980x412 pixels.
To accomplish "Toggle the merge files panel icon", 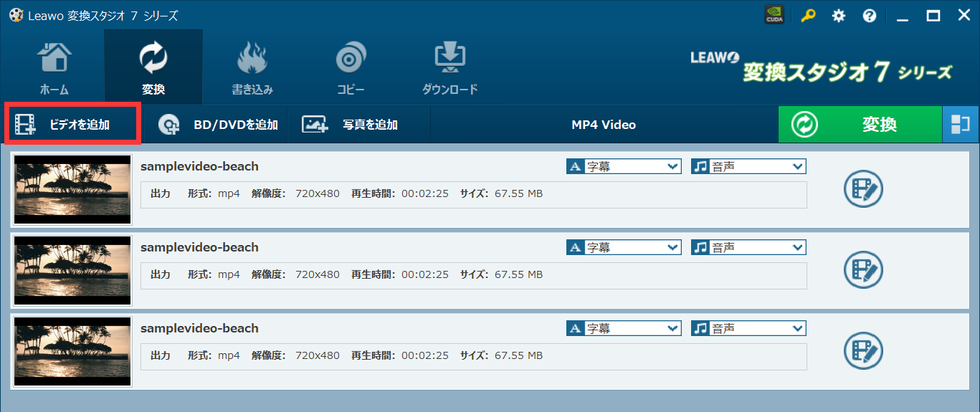I will click(x=960, y=124).
